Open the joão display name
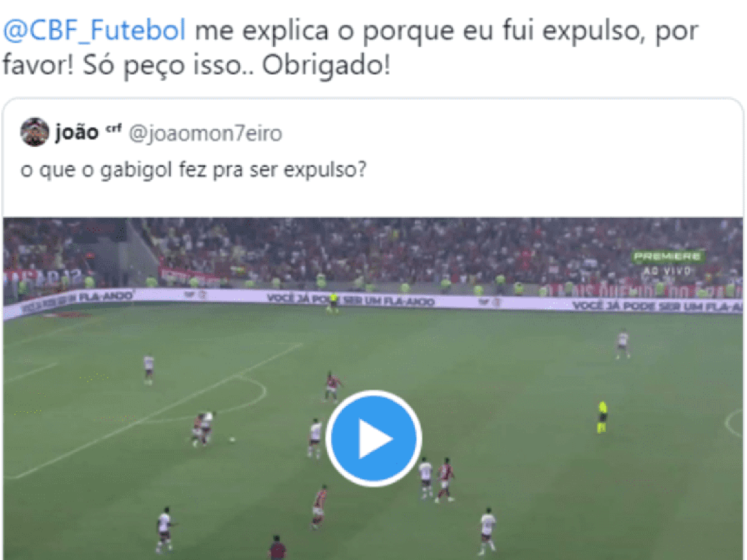This screenshot has width=747, height=560. coord(77,133)
